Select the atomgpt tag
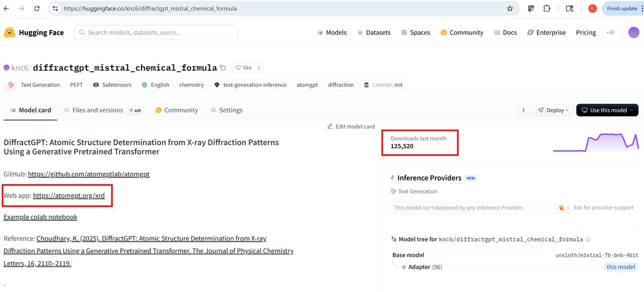The image size is (644, 292). point(307,85)
